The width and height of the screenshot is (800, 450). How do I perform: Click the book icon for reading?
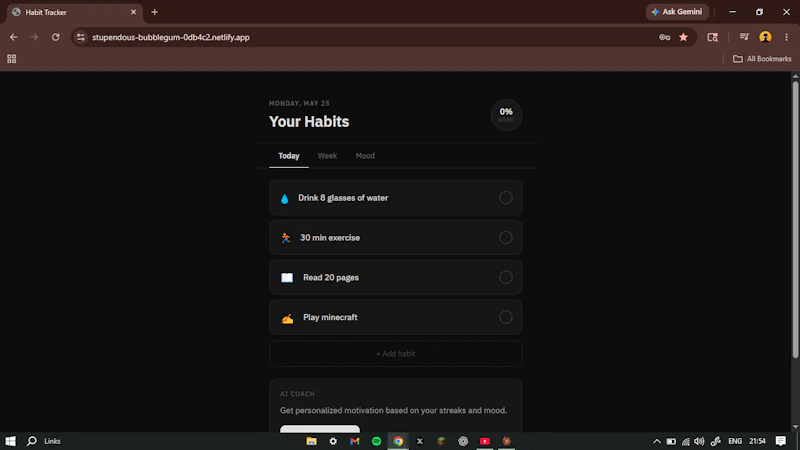pos(287,278)
